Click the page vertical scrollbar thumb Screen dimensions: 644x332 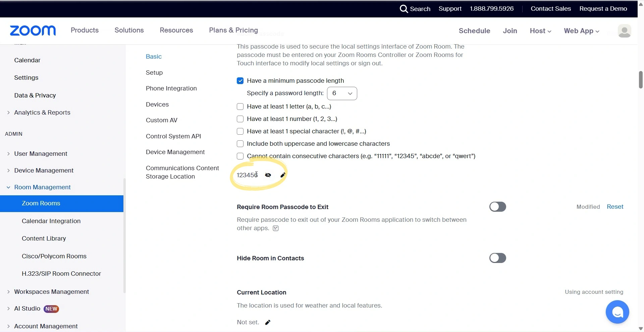tap(641, 80)
